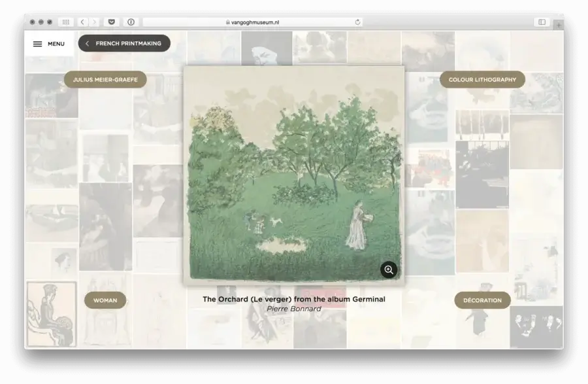Click the Safari forward arrow
Image resolution: width=588 pixels, height=384 pixels.
click(95, 22)
